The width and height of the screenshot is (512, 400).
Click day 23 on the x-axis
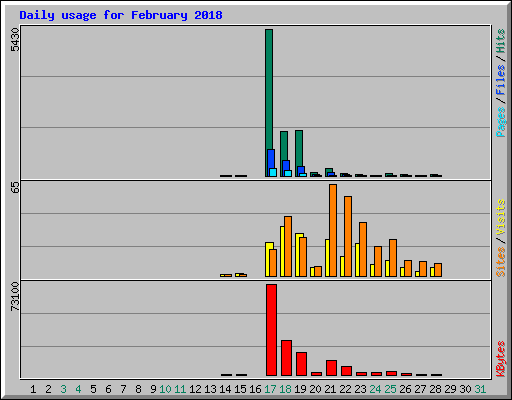click(360, 389)
